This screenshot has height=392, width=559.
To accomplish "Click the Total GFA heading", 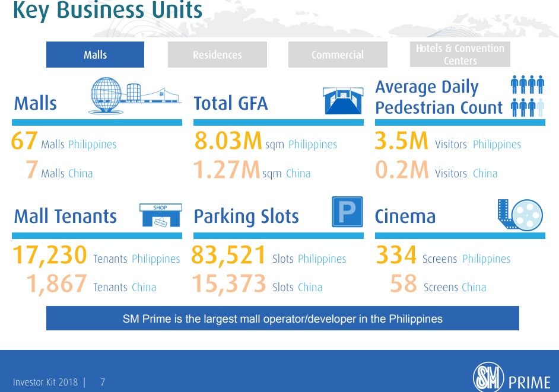I will coord(231,103).
